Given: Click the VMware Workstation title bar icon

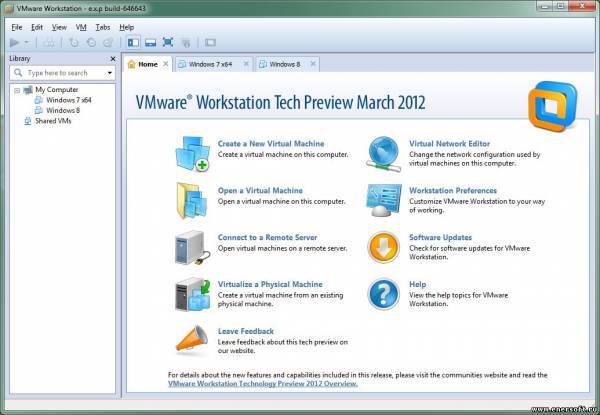Looking at the screenshot, I should click(x=8, y=8).
